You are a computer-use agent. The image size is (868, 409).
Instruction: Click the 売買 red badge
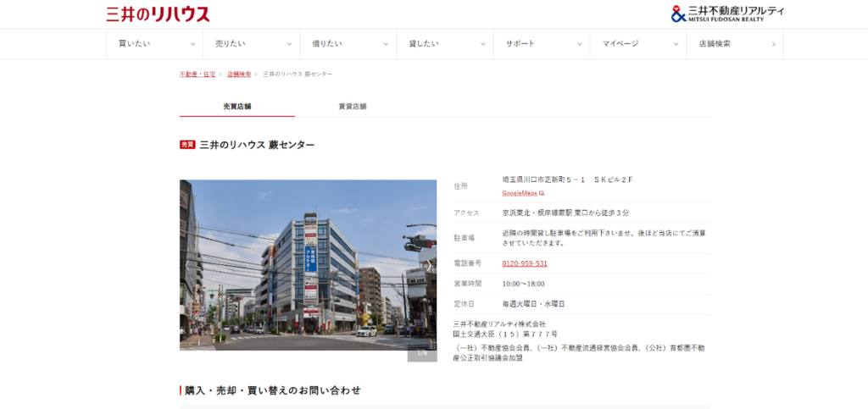click(x=187, y=145)
